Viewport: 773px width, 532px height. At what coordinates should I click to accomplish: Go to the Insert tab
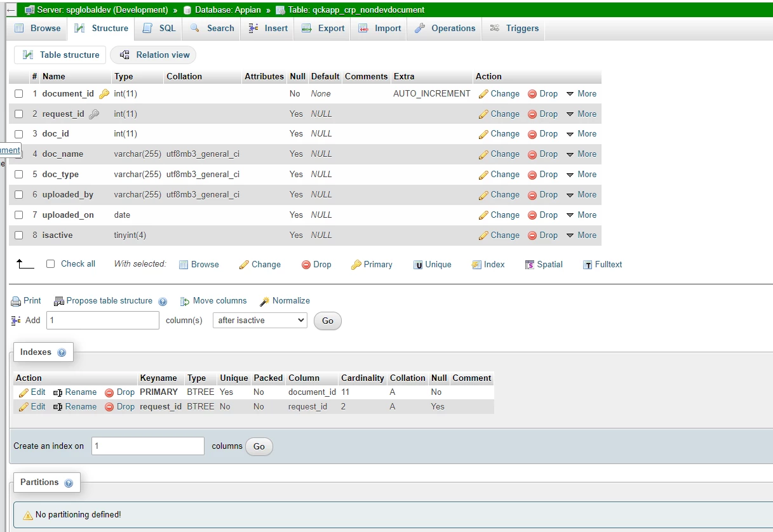pos(268,29)
